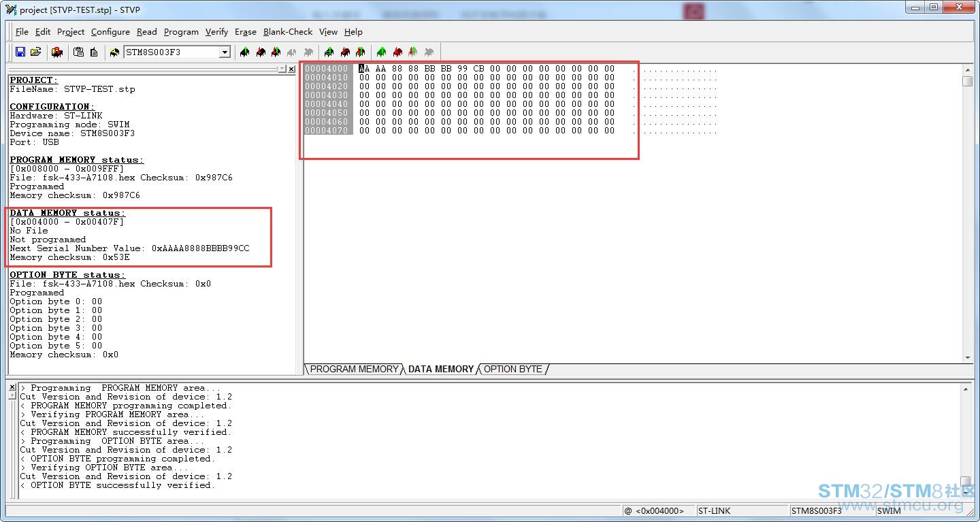Screen dimensions: 980x522
Task: Select the DATA MEMORY tab
Action: 440,369
